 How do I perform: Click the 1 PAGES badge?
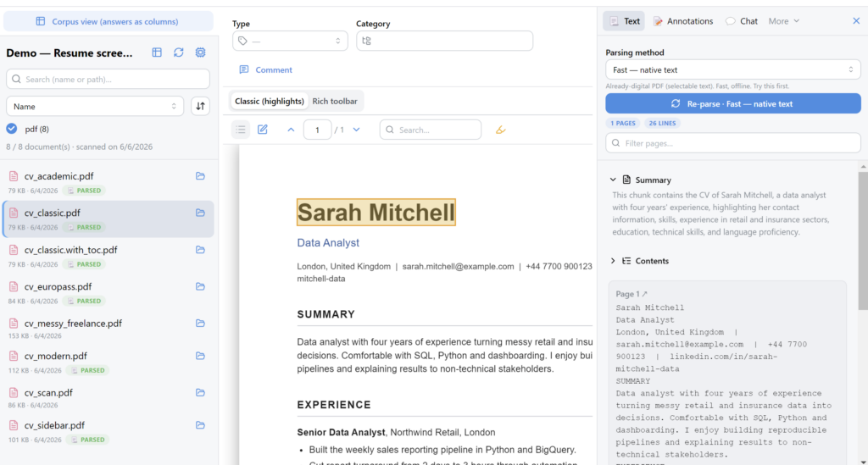(x=623, y=124)
